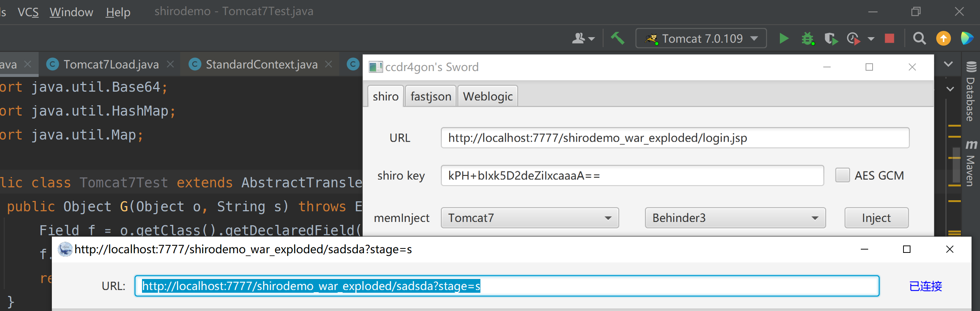The width and height of the screenshot is (980, 311).
Task: Click class name Tomcat7Test in code
Action: click(x=123, y=183)
